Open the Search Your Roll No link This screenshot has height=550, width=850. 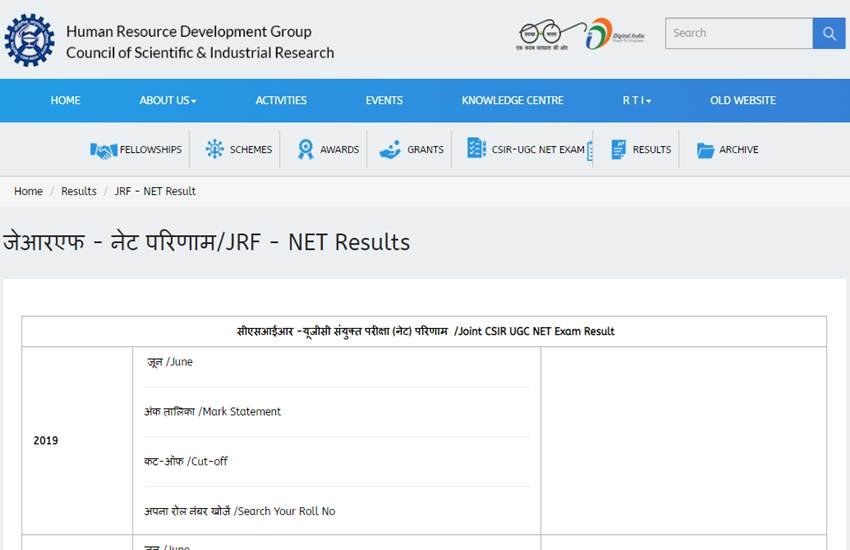click(x=239, y=512)
